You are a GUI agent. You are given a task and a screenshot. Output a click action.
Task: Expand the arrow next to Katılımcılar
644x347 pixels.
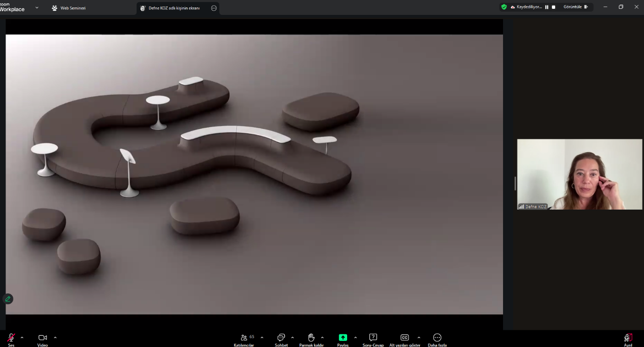point(262,337)
